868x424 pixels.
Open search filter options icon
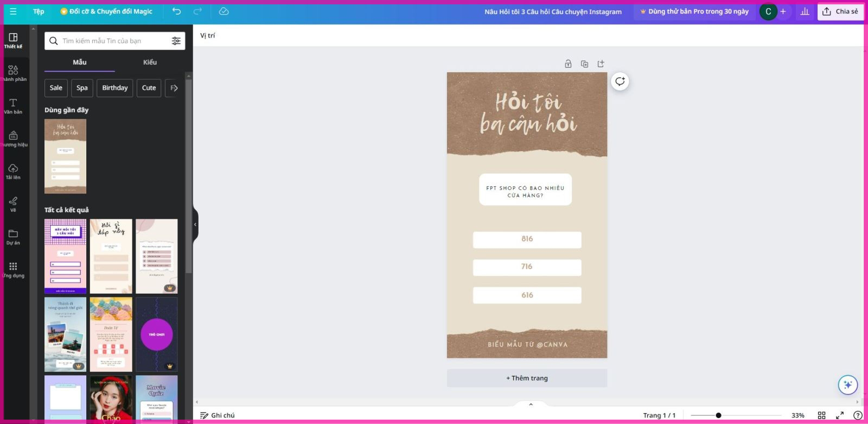(176, 41)
